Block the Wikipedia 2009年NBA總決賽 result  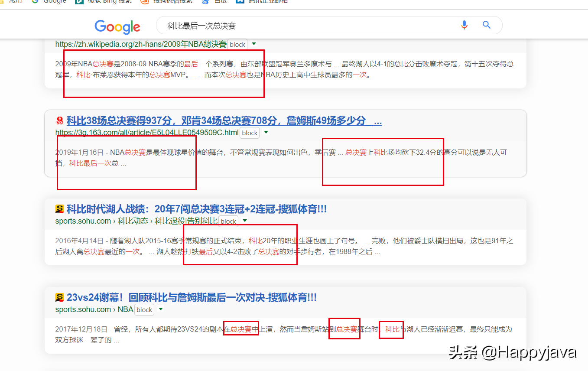(237, 45)
